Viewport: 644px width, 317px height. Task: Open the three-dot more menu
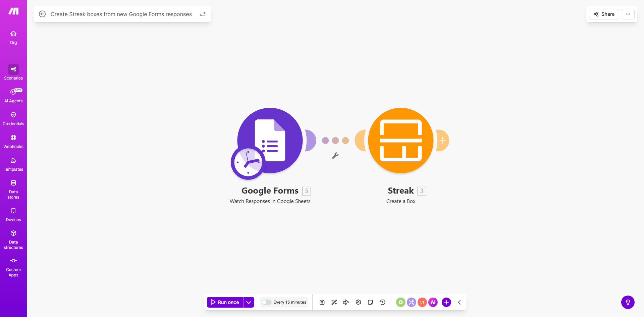click(x=628, y=14)
